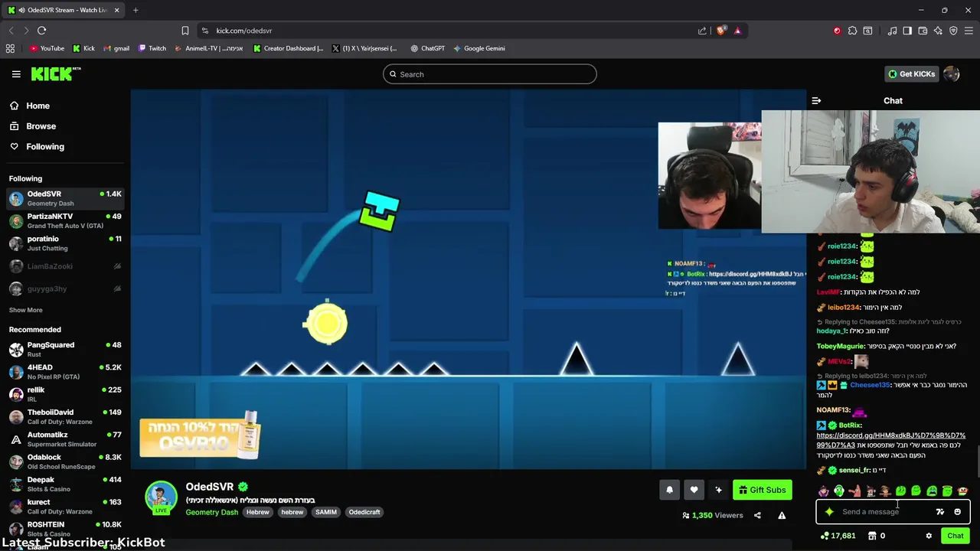Expand followed channels with Show More
Image resolution: width=980 pixels, height=551 pixels.
click(25, 310)
